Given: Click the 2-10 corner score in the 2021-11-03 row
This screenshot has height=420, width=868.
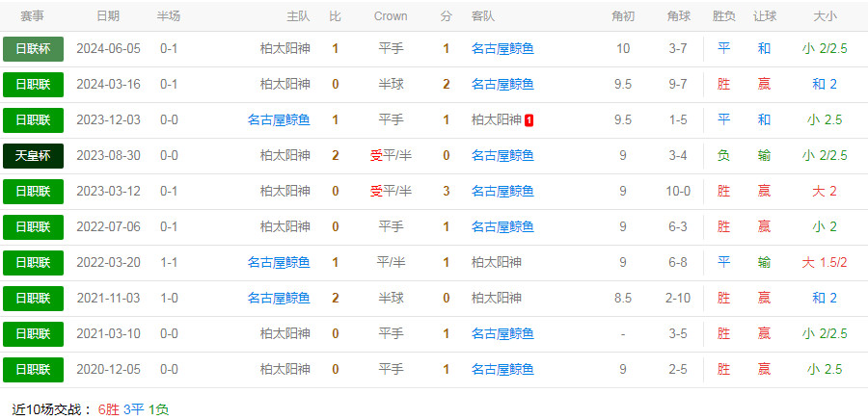Looking at the screenshot, I should [678, 299].
